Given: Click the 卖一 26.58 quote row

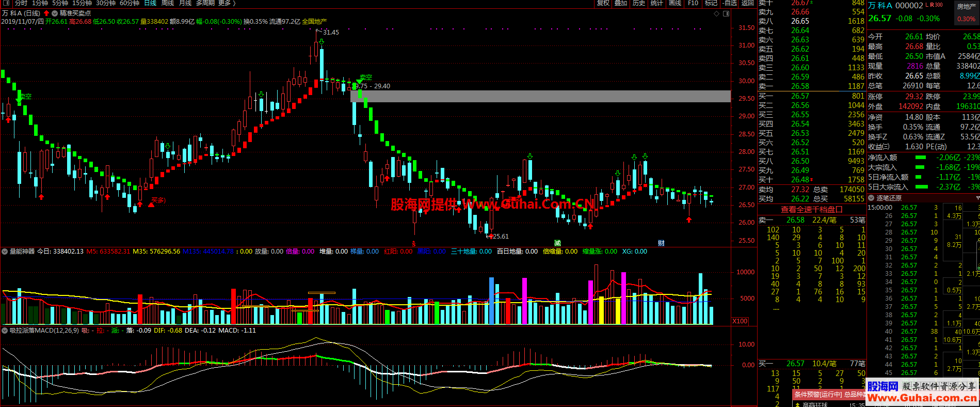Looking at the screenshot, I should 811,86.
